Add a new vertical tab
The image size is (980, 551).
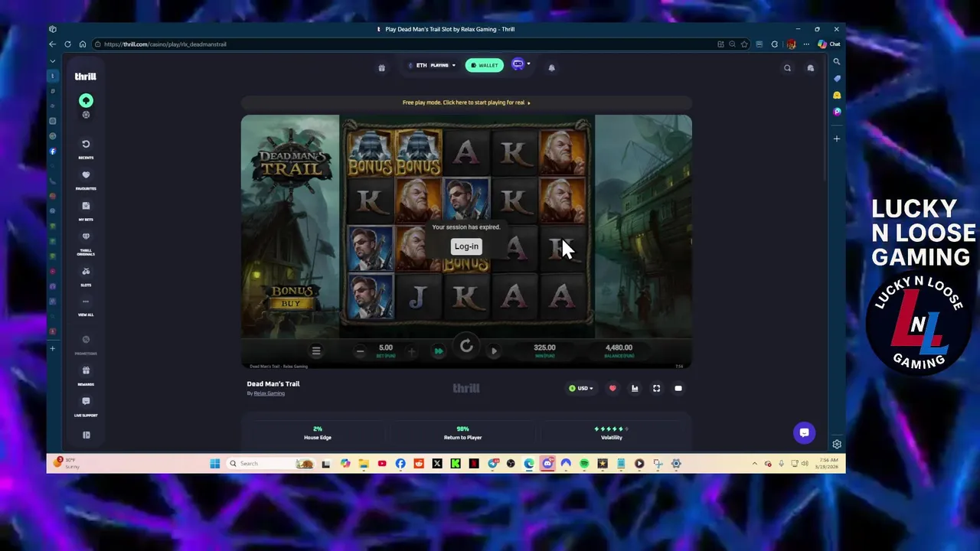coord(52,348)
